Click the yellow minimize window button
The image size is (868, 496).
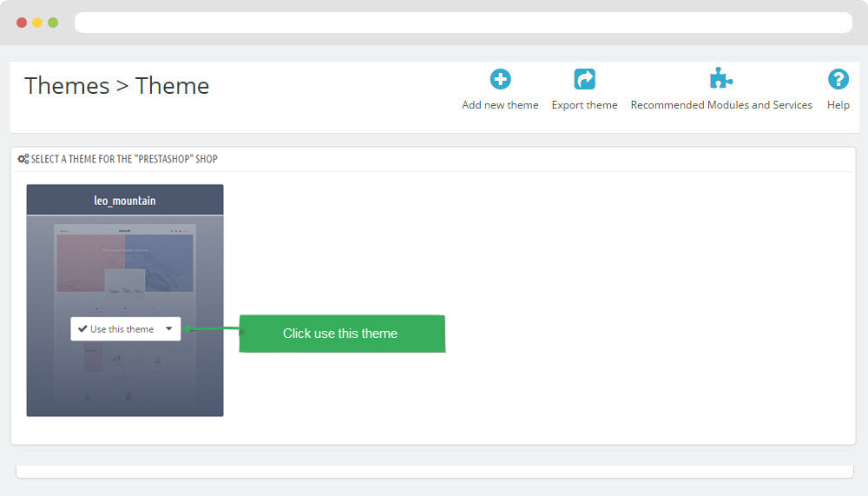(37, 23)
